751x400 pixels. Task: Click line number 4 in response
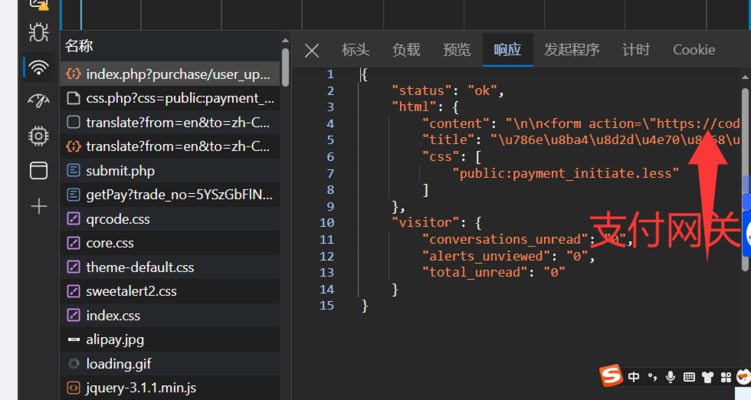330,124
